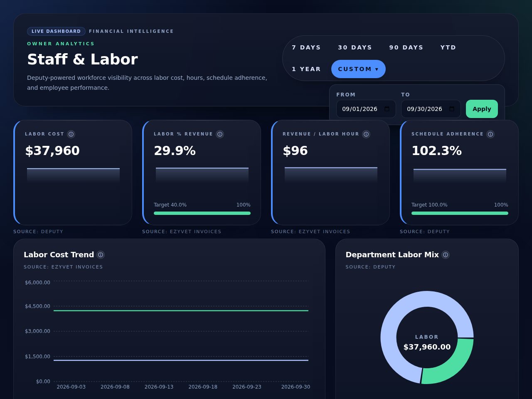Image resolution: width=532 pixels, height=399 pixels.
Task: Edit the From date 09/01/2026 field
Action: [x=366, y=109]
